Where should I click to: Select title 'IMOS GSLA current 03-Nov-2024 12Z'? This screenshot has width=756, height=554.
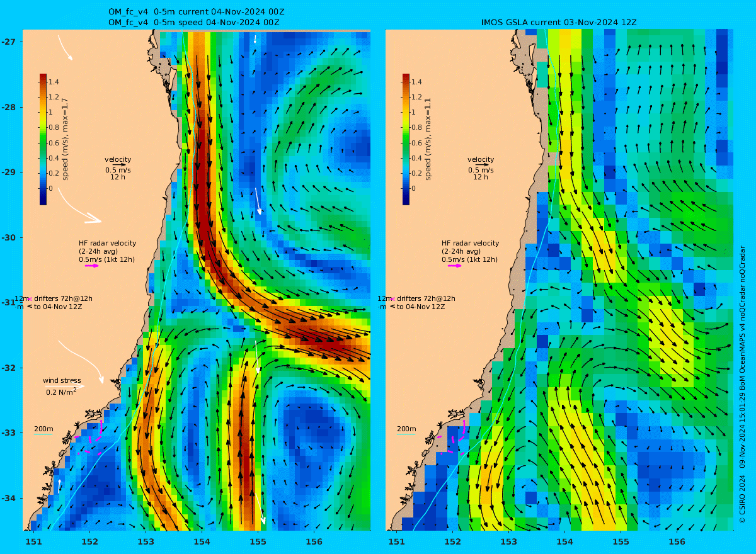(559, 22)
